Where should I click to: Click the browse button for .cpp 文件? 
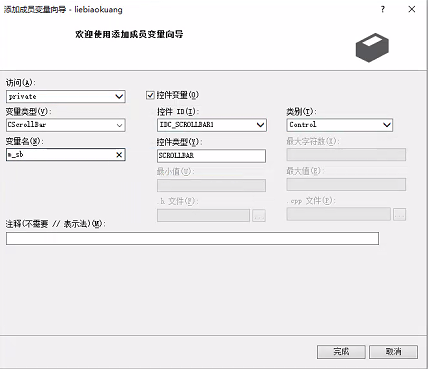[399, 214]
